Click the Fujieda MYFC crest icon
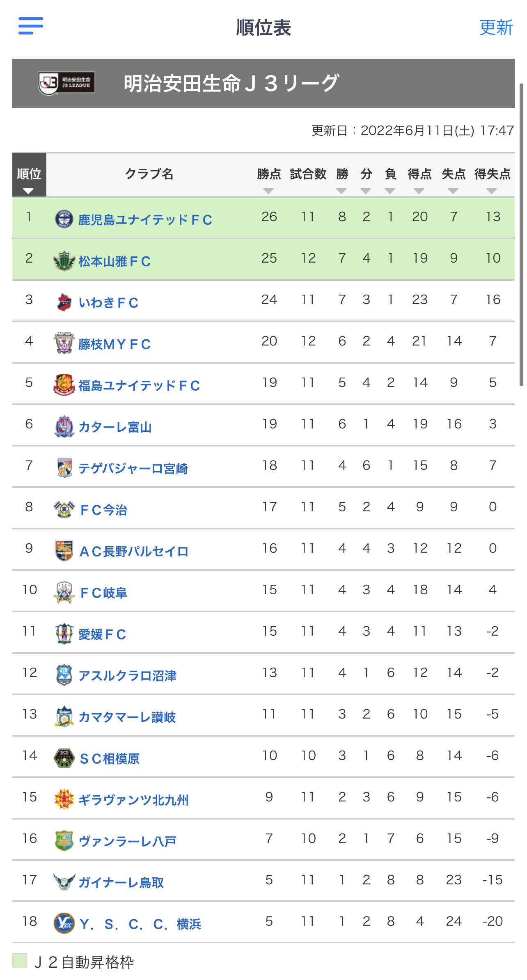The height and width of the screenshot is (980, 527). pos(64,343)
